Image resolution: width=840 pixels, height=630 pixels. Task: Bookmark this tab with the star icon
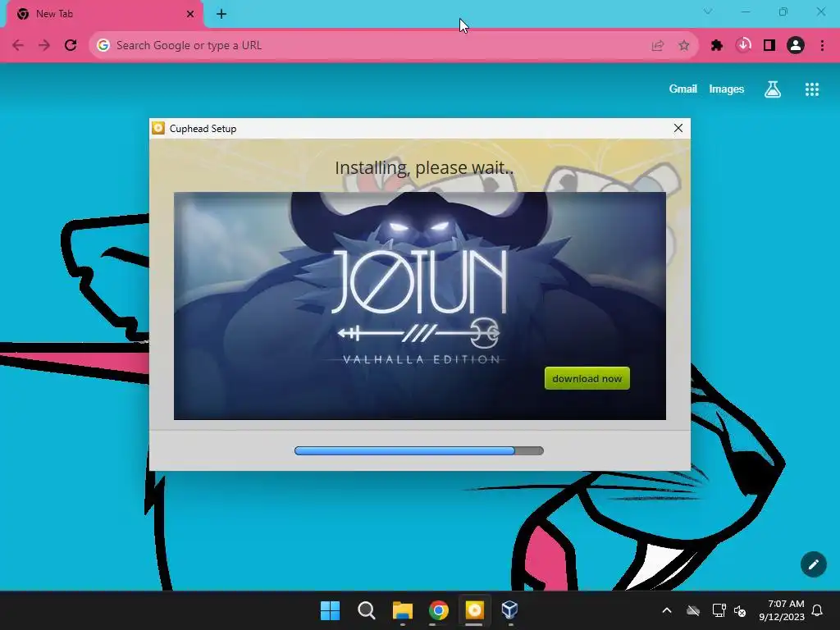(683, 46)
